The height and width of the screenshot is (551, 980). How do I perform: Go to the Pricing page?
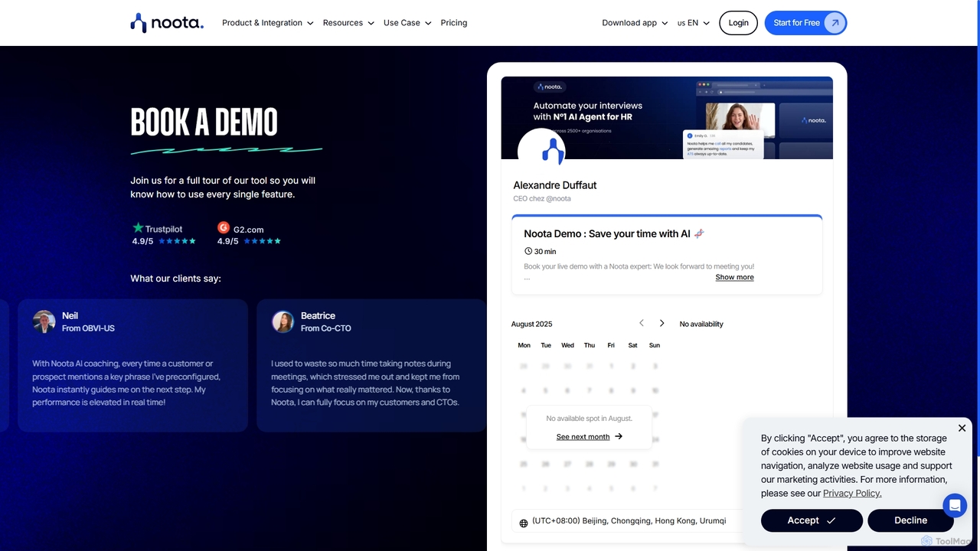[454, 23]
